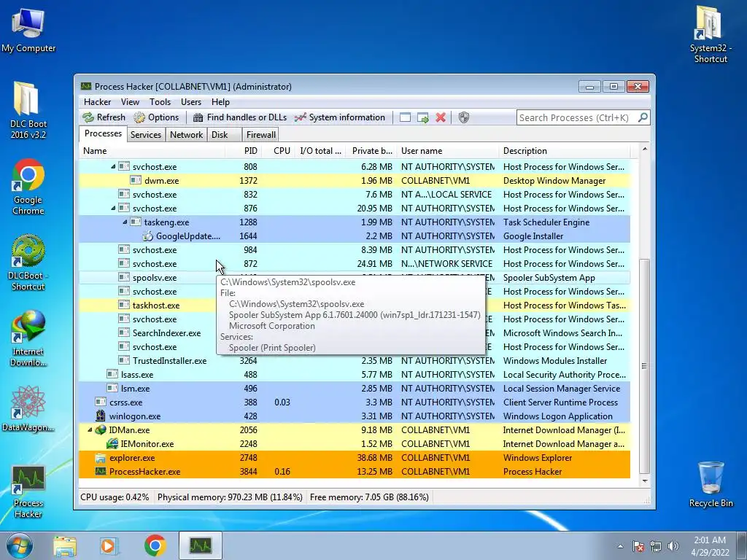This screenshot has height=560, width=747.
Task: Collapse svchost.exe PID 808 tree node
Action: pyautogui.click(x=113, y=167)
